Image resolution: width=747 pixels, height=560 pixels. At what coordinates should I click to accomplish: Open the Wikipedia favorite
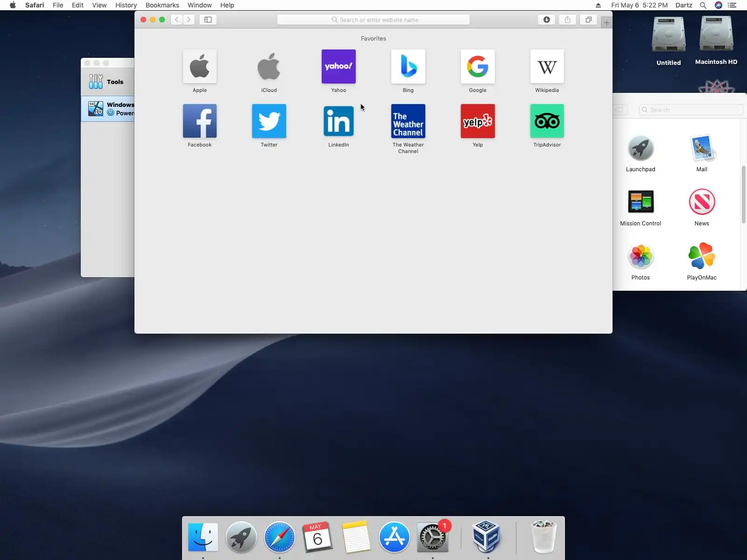click(x=547, y=67)
